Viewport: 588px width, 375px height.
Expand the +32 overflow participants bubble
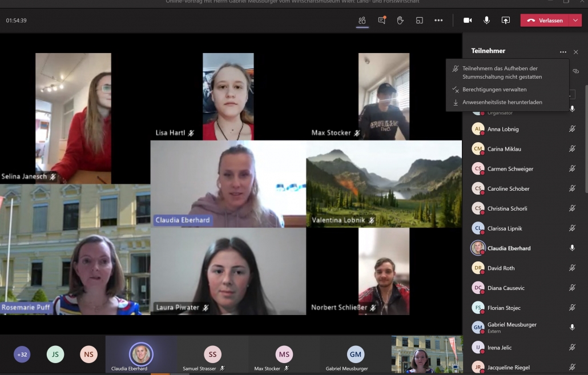[22, 354]
